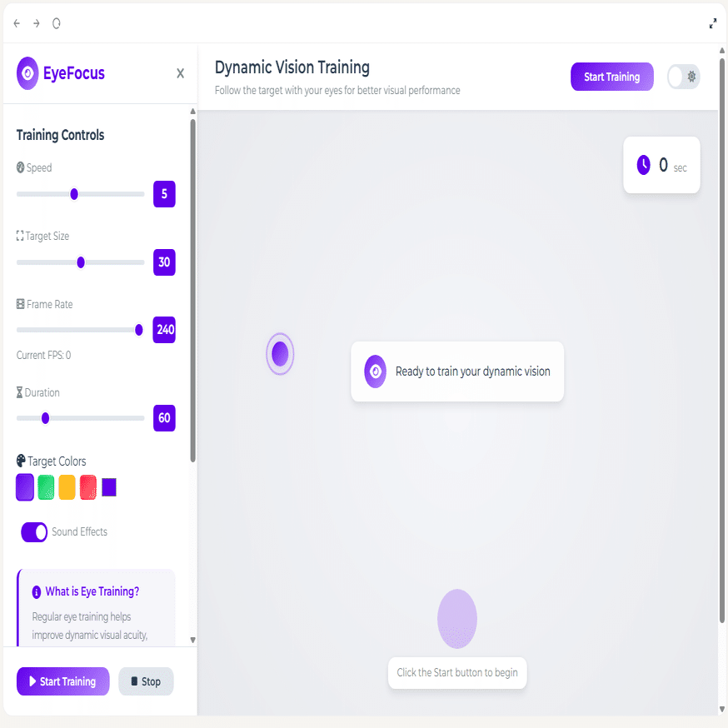
Task: Click the moving purple target dot
Action: click(280, 354)
